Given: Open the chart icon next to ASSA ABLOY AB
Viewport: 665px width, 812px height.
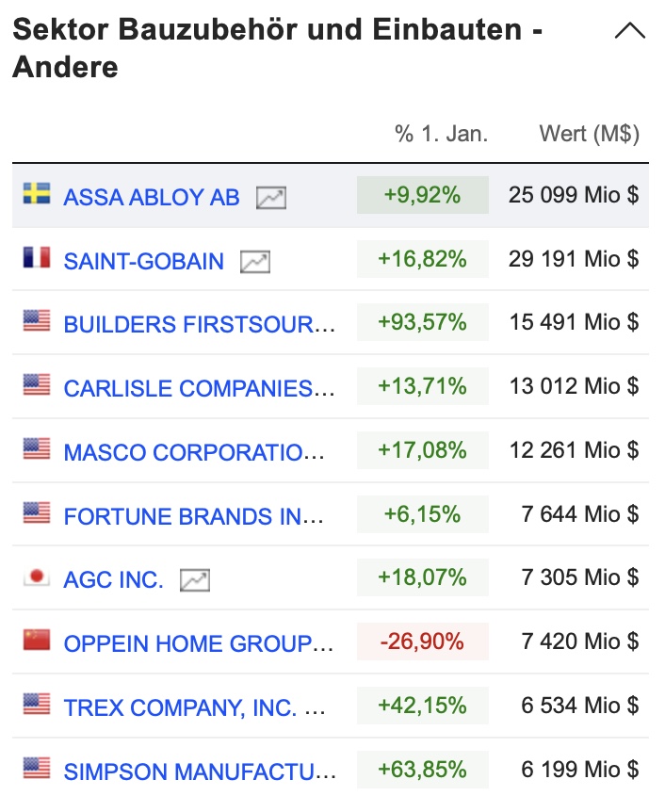Looking at the screenshot, I should click(x=271, y=198).
